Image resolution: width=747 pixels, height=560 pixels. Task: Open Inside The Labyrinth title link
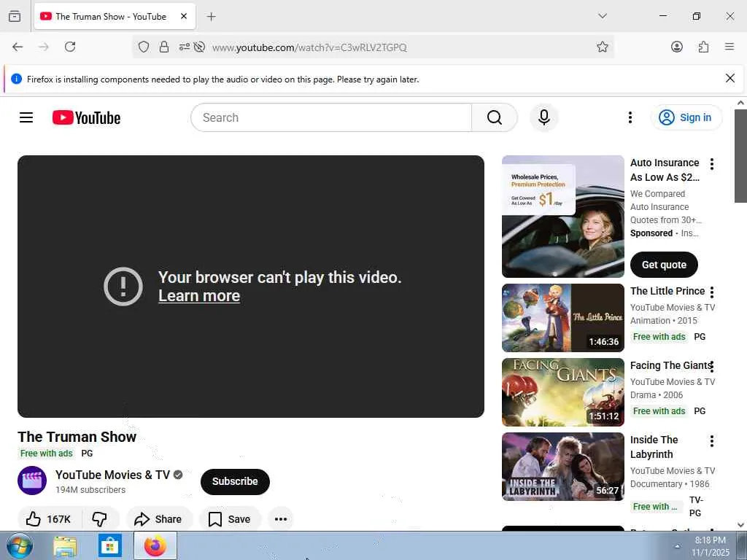(x=654, y=447)
